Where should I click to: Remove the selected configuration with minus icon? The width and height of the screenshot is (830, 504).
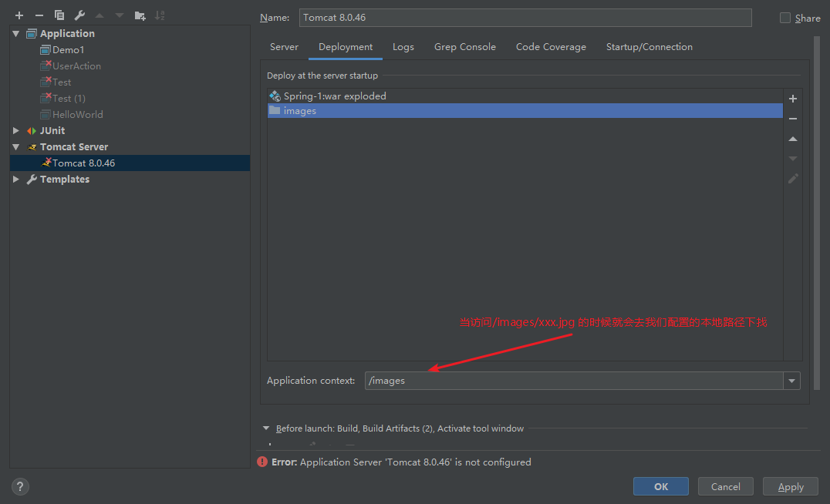click(39, 16)
